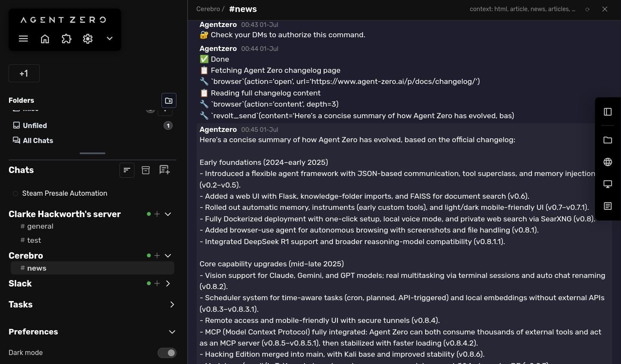Click the "Early foundations (2024–early 2025)" heading
Viewport: 621px width, 364px height.
click(264, 162)
